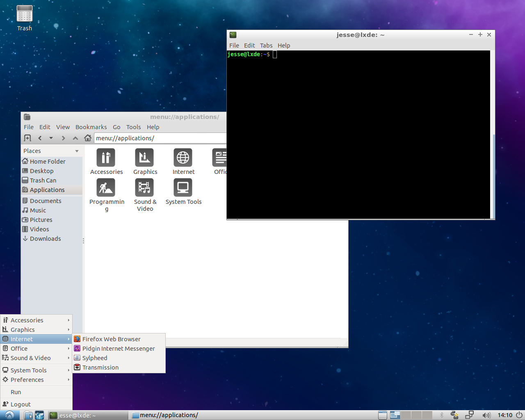Open the Bookmarks menu in the file manager
This screenshot has height=420, width=525.
91,127
